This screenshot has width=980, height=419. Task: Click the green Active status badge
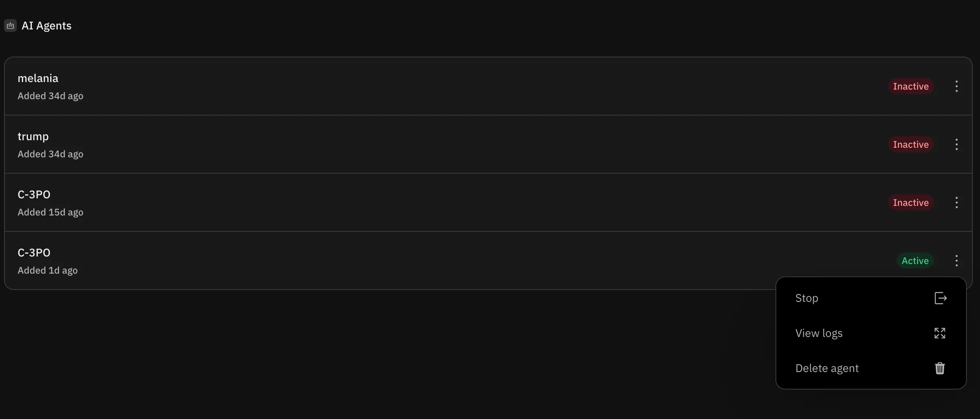click(x=915, y=261)
